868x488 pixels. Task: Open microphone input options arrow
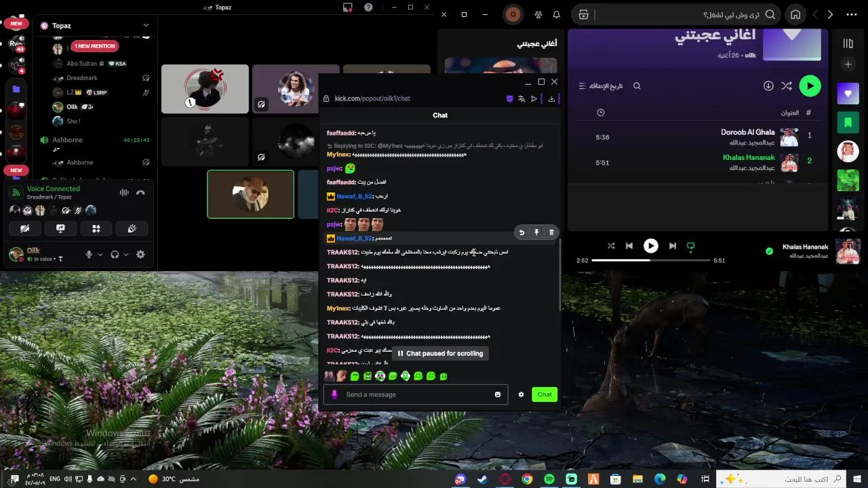(100, 255)
